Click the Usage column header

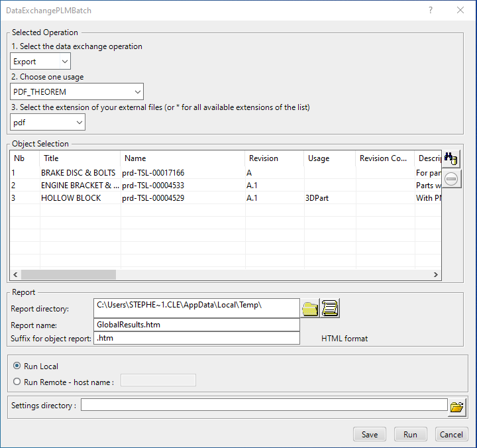330,158
